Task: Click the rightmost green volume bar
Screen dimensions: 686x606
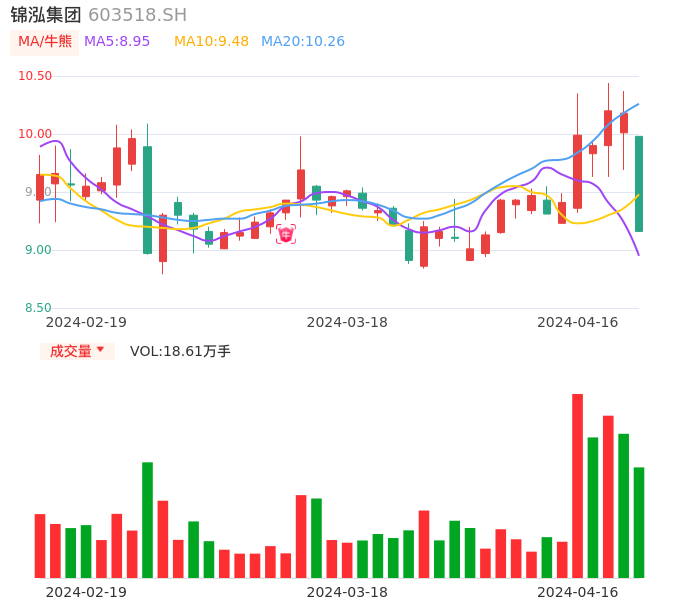Action: (x=639, y=522)
